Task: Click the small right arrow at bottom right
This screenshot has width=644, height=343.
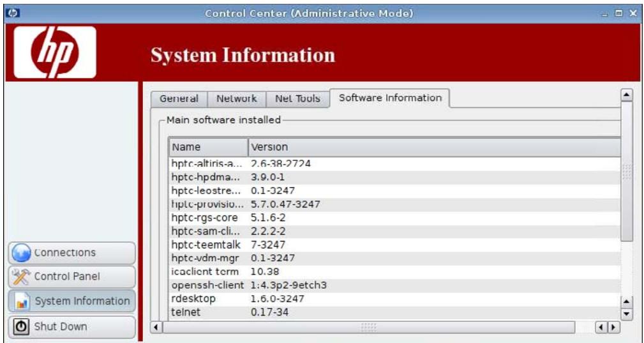Action: tap(613, 328)
